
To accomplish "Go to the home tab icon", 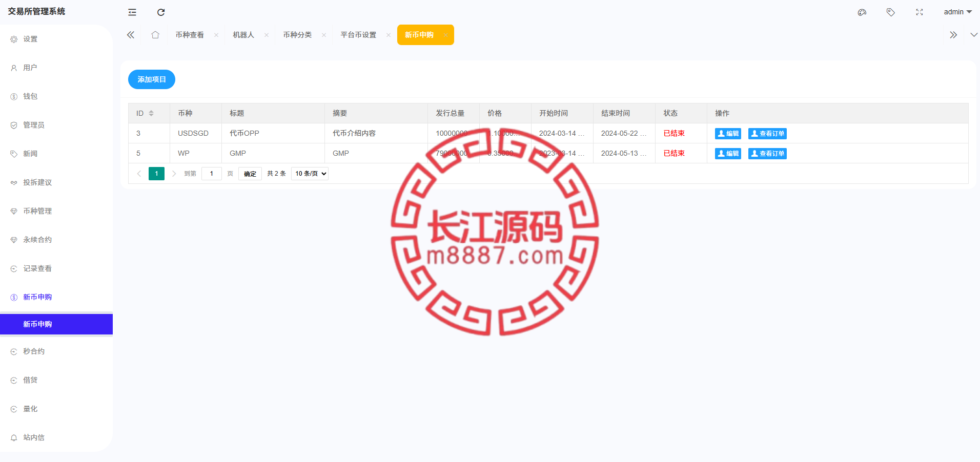I will (x=155, y=35).
